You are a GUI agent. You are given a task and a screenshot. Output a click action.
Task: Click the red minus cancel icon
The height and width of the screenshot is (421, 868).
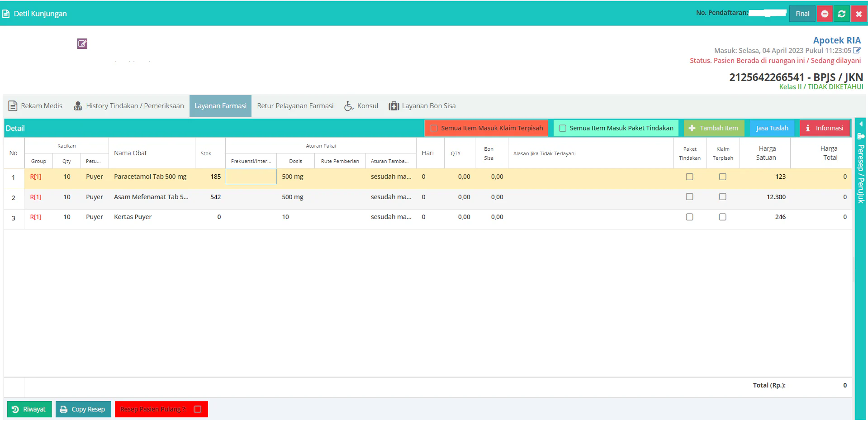pos(825,14)
